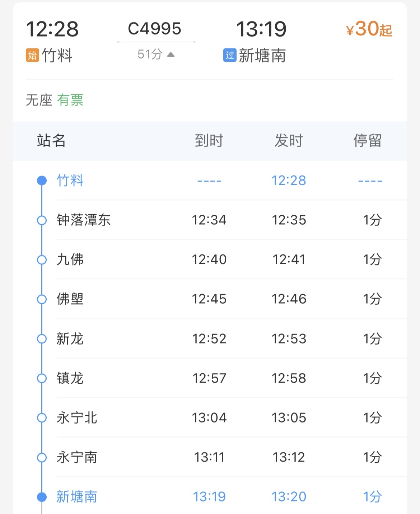Tap the 九佛 stop circle marker
This screenshot has height=514, width=420.
42,260
